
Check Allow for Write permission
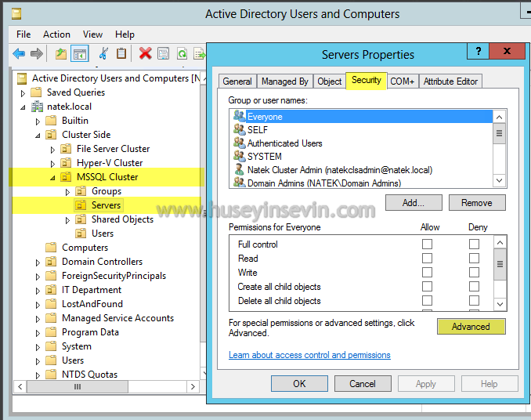(427, 273)
